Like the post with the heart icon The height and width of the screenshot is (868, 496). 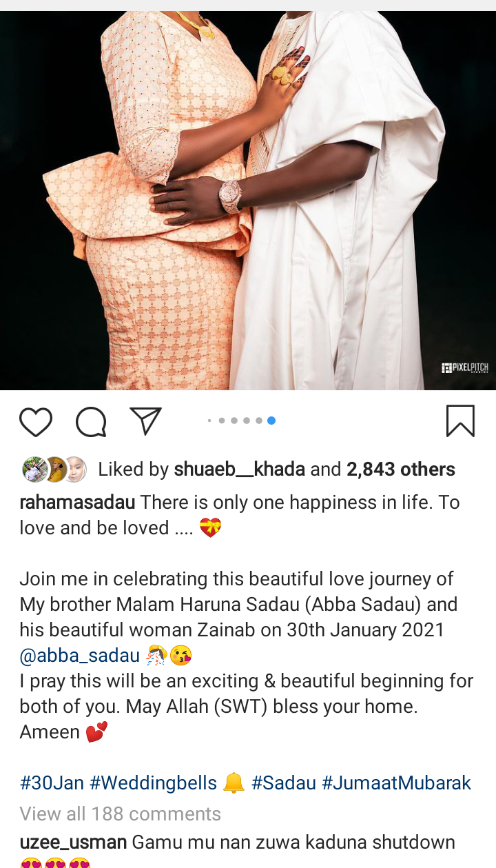tap(36, 421)
